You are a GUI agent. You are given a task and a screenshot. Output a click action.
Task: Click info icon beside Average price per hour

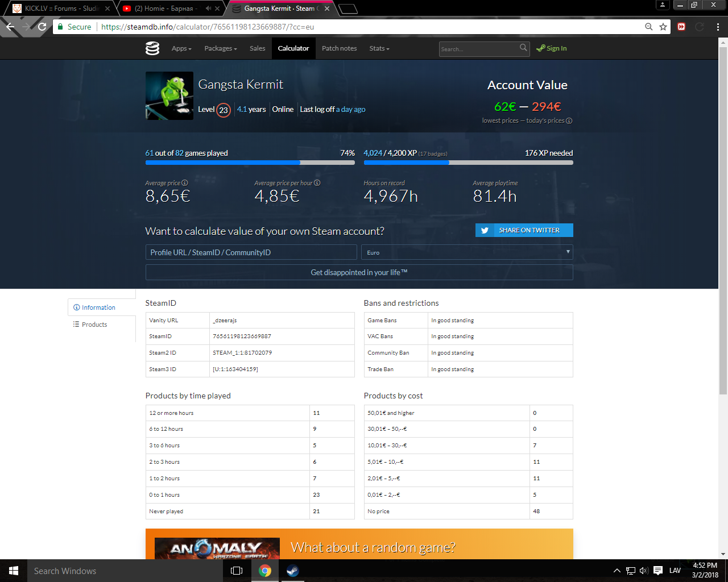pos(317,183)
